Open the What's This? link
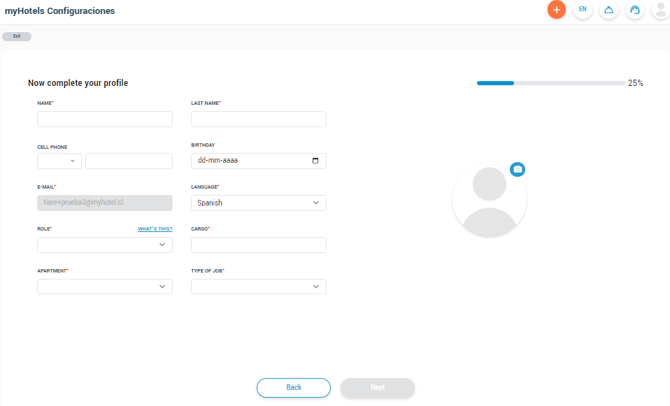 [155, 229]
